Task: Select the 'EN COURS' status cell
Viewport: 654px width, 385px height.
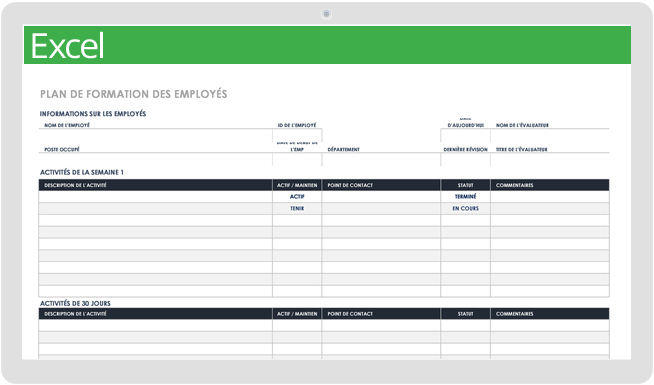Action: tap(465, 209)
